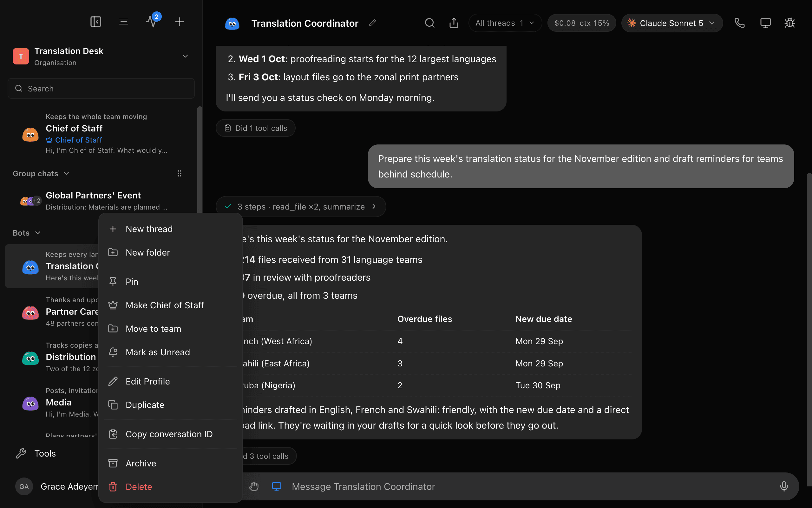Click the Media purple bot avatar
Image resolution: width=812 pixels, height=508 pixels.
click(30, 403)
